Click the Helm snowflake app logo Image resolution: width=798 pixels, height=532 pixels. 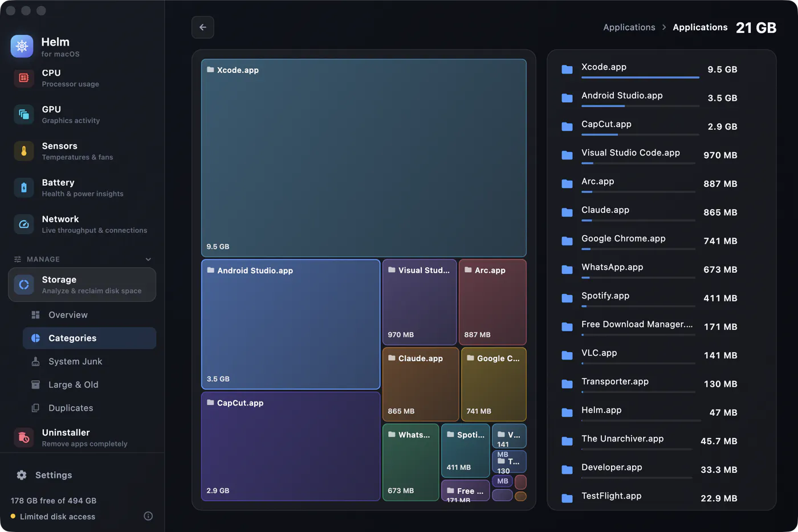coord(22,46)
